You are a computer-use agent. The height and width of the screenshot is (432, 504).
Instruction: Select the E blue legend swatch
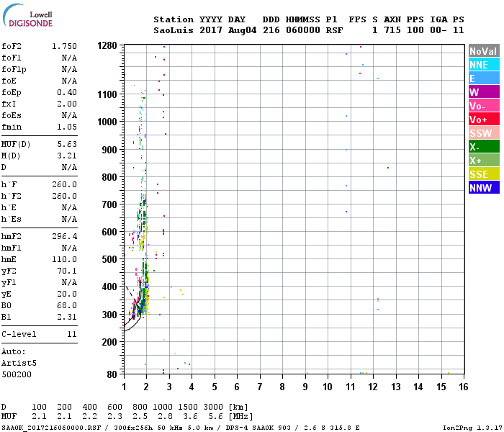(484, 78)
